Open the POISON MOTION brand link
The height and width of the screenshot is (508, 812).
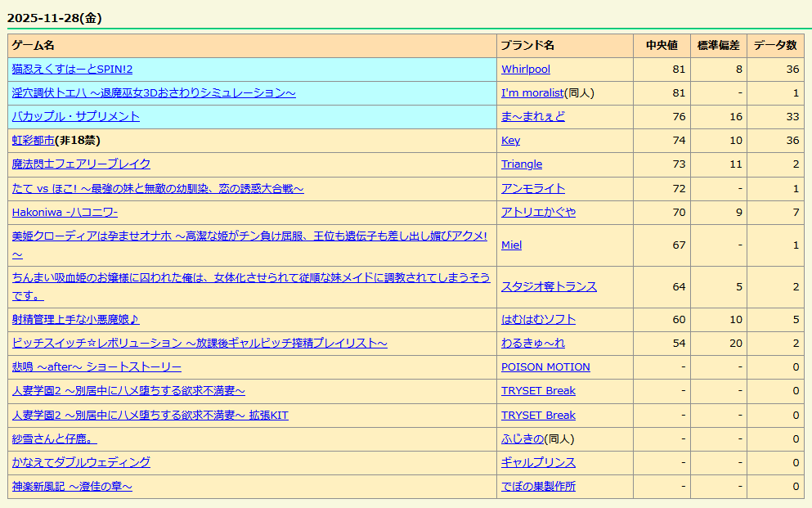(x=545, y=366)
